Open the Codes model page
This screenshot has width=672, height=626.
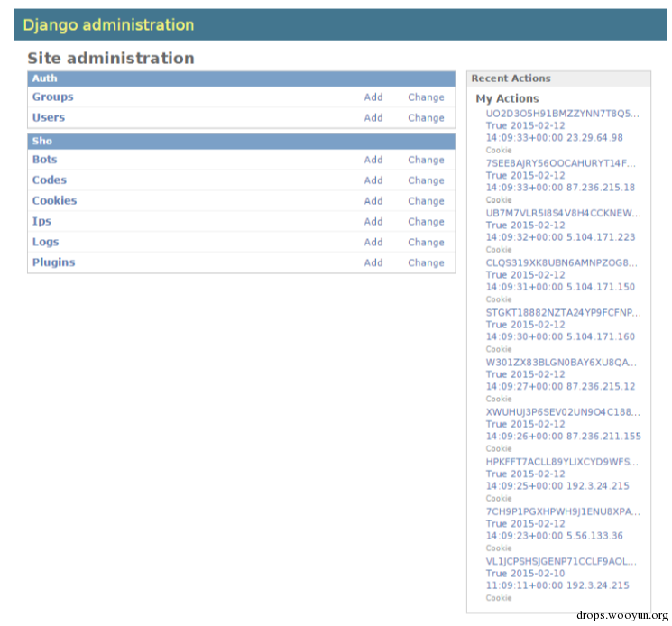coord(50,180)
